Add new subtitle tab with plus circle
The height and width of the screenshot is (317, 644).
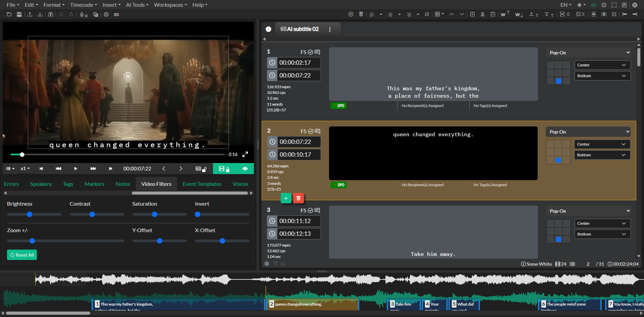coord(268,29)
